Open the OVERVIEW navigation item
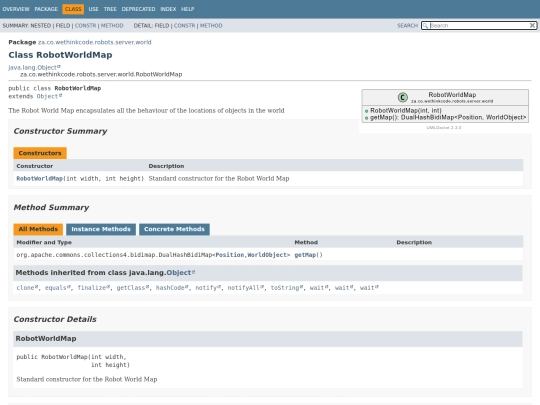The width and height of the screenshot is (540, 405). (x=16, y=9)
